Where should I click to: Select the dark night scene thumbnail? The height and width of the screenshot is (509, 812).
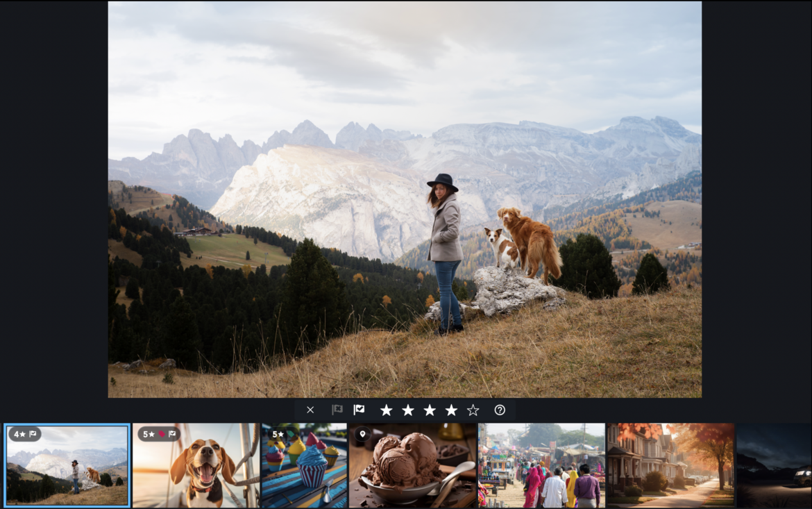[773, 465]
